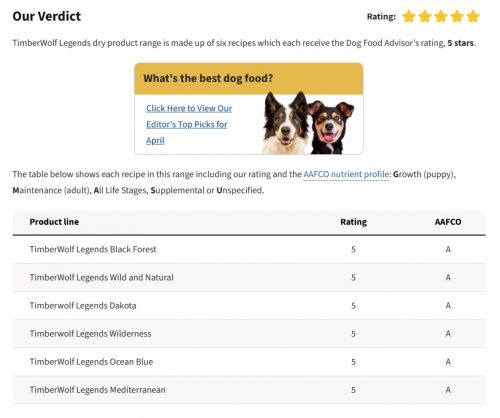Select TimberWolf Legends Wild and Natural row
This screenshot has height=418, width=500.
pos(249,278)
